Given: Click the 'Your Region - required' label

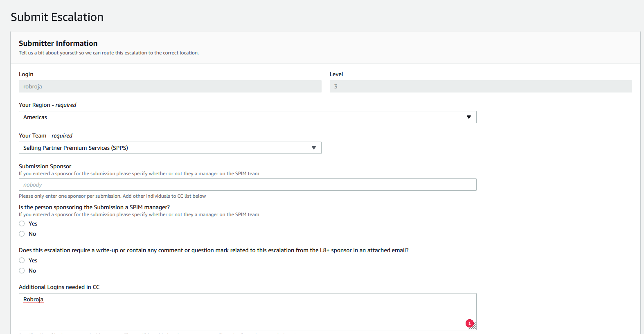Looking at the screenshot, I should click(47, 105).
